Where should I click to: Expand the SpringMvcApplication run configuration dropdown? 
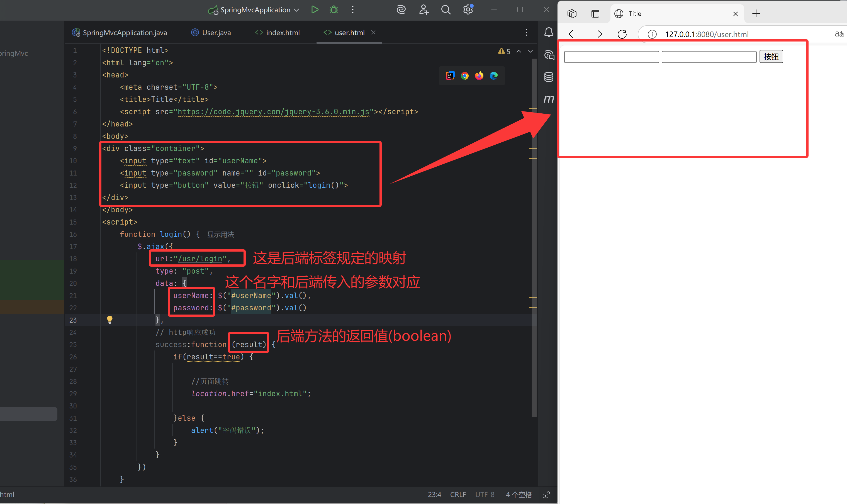pyautogui.click(x=296, y=10)
